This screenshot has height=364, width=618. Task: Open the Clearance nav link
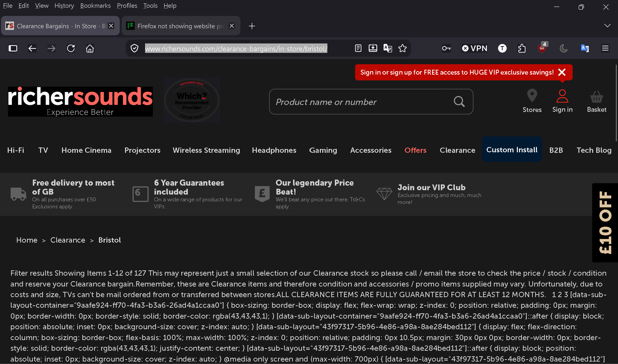click(457, 150)
